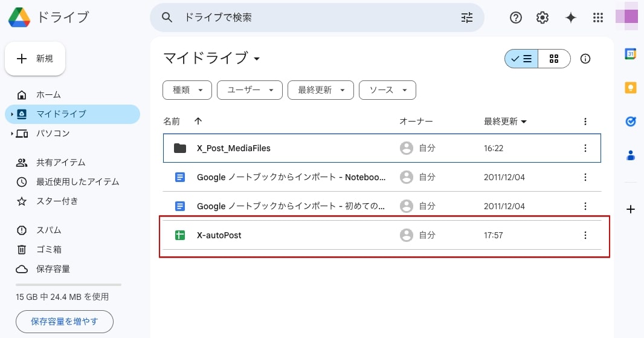Open the ユーザー filter dropdown
Viewport: 644px width, 338px height.
point(250,90)
